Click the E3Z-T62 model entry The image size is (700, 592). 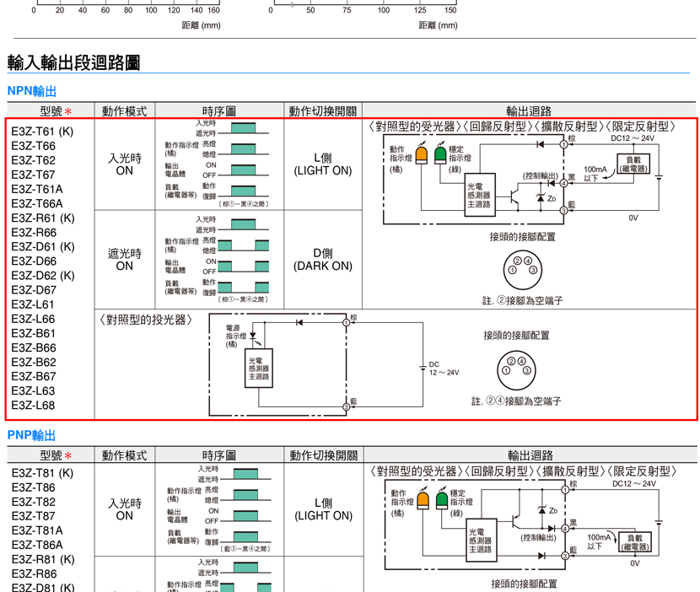[x=34, y=160]
